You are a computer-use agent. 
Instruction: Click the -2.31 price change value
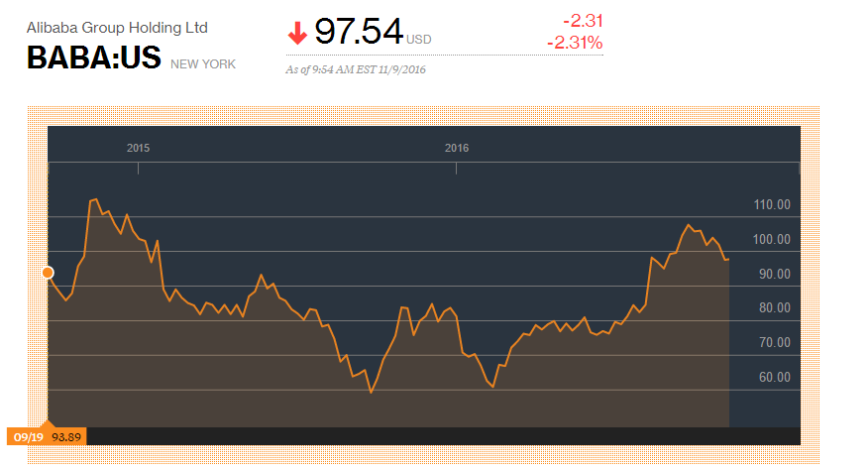[x=583, y=21]
